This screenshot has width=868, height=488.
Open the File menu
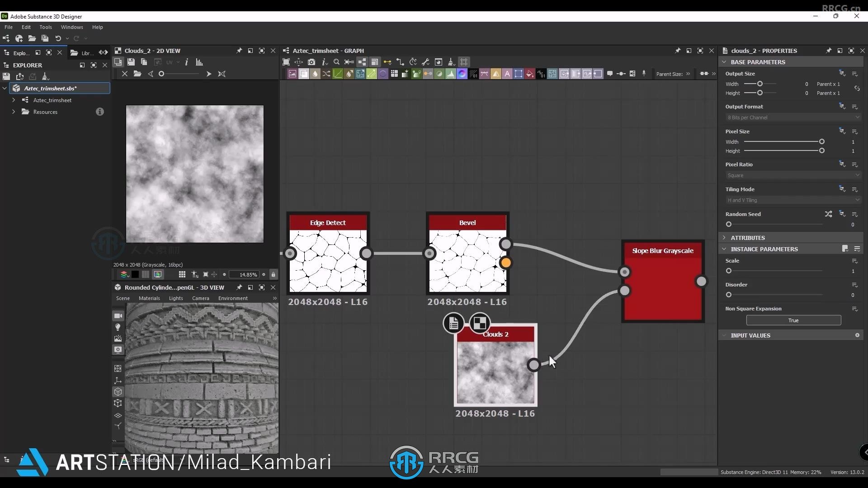click(x=8, y=27)
